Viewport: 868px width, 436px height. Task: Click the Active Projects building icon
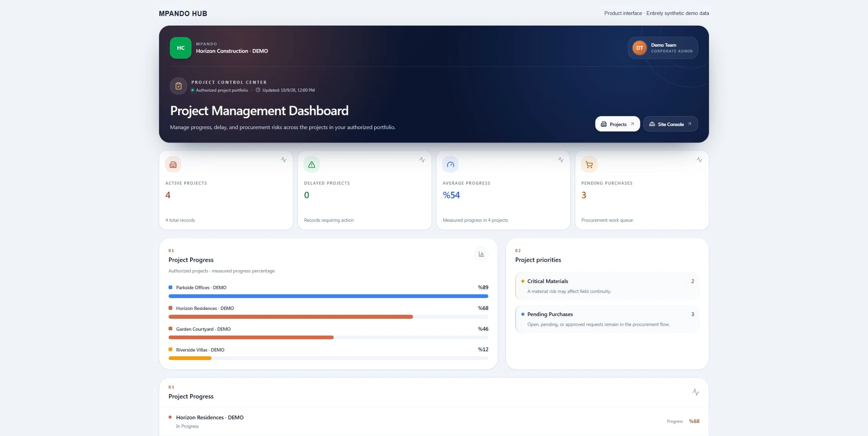pyautogui.click(x=173, y=165)
